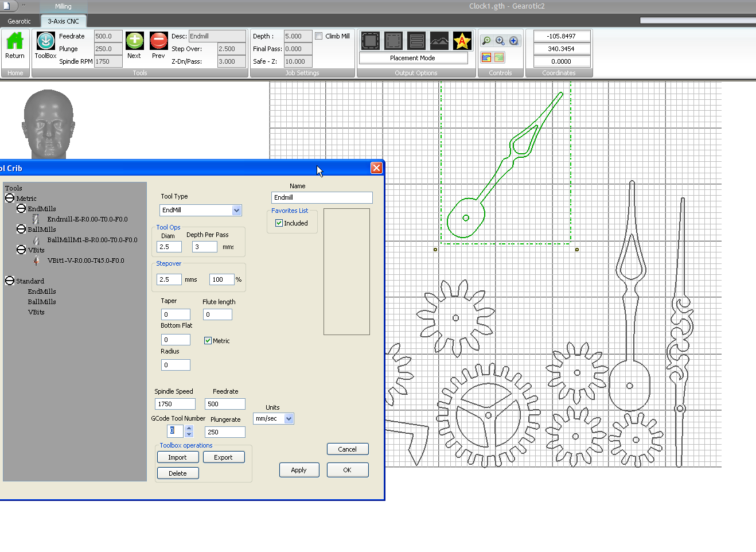Enable the Climb Mill checkbox
756x552 pixels.
coord(319,36)
